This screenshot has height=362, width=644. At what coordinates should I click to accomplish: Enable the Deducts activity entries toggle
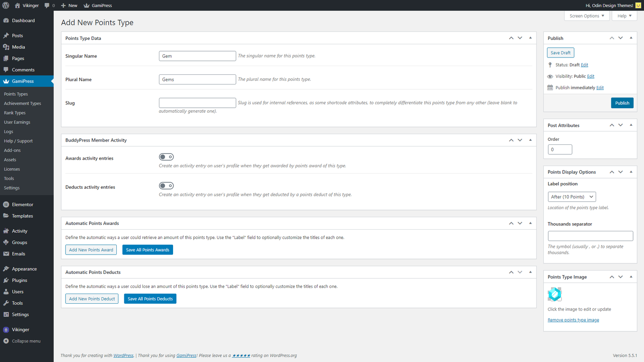point(166,185)
